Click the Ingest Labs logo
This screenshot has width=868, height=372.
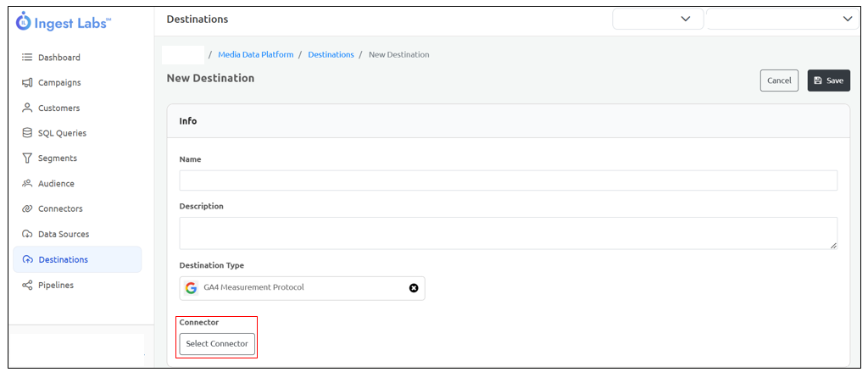coord(64,22)
